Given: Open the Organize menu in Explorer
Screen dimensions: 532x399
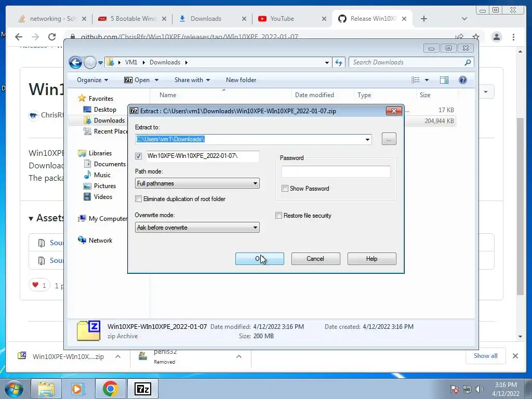Looking at the screenshot, I should [x=92, y=80].
